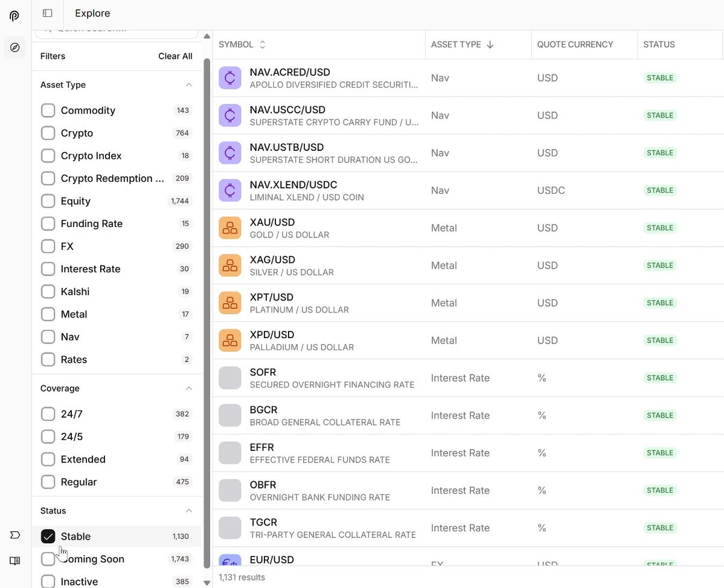The image size is (724, 588).
Task: Click the XPD/USD palladium icon
Action: tap(230, 340)
